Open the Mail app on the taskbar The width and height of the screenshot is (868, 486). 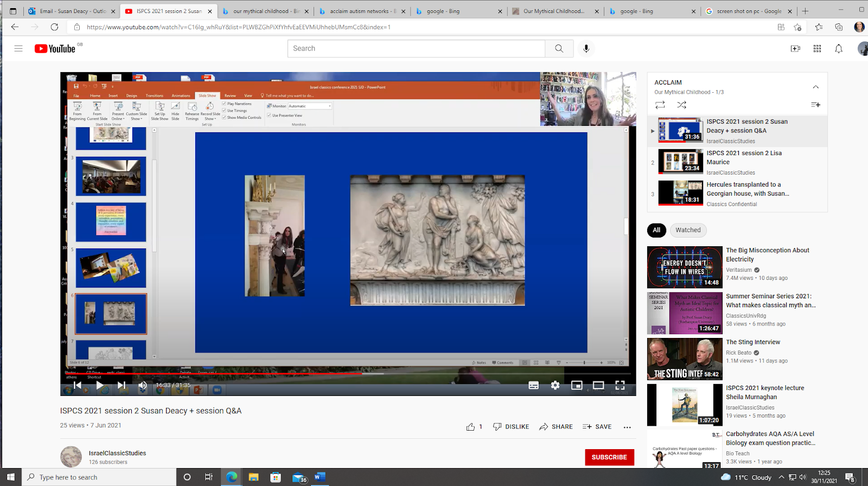click(x=298, y=477)
